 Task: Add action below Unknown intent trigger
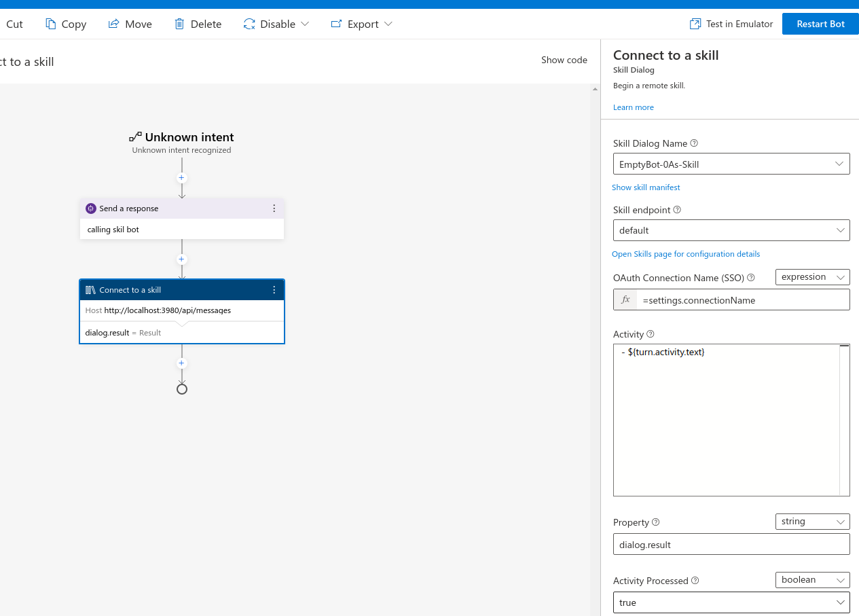(181, 178)
